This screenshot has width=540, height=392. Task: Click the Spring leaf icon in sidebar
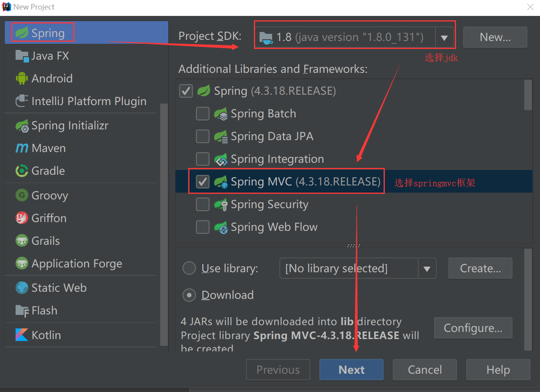[22, 33]
